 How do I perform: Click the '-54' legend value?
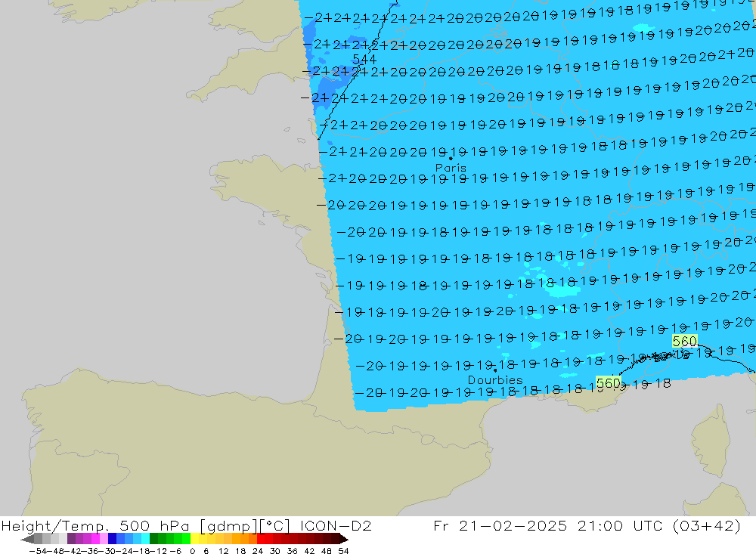(38, 551)
